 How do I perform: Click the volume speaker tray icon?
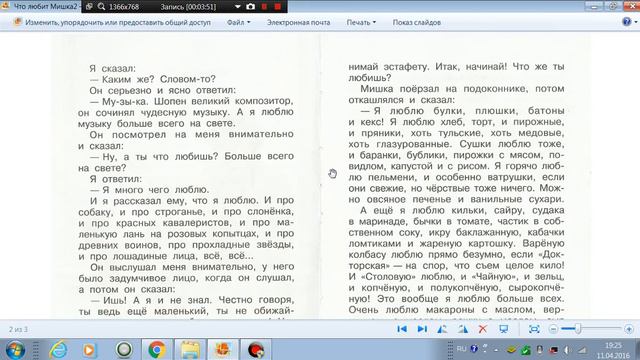[567, 350]
